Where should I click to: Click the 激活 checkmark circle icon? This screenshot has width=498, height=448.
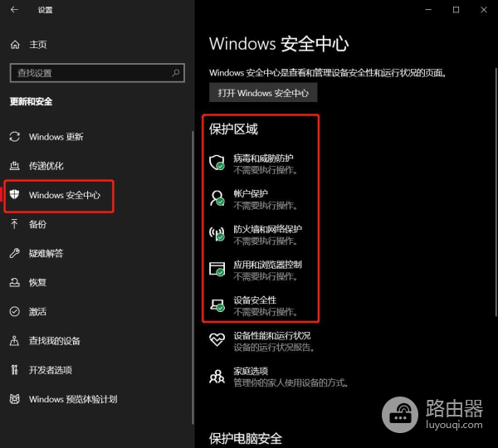pyautogui.click(x=15, y=311)
